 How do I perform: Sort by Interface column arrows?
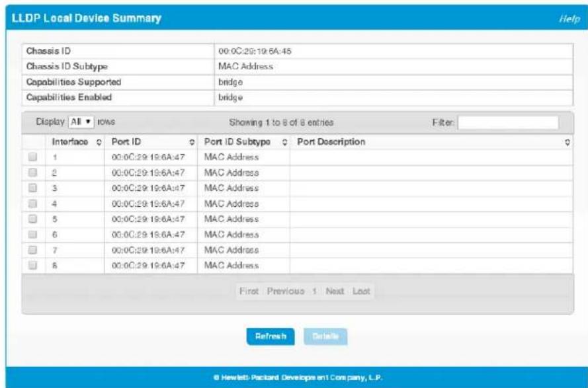click(x=99, y=143)
